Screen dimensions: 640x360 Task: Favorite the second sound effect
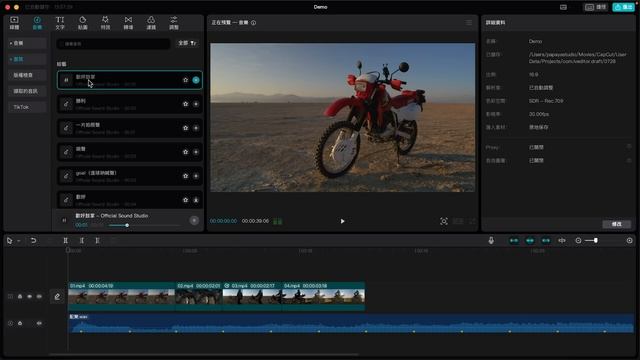click(185, 104)
